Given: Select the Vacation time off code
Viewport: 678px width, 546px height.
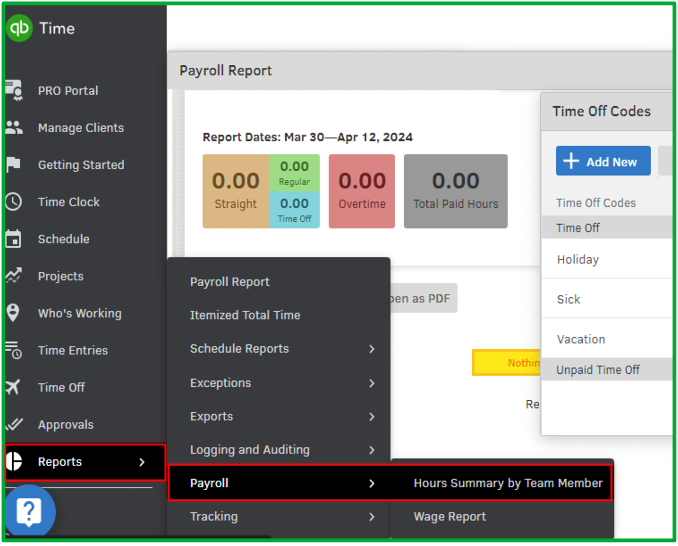Looking at the screenshot, I should click(581, 339).
